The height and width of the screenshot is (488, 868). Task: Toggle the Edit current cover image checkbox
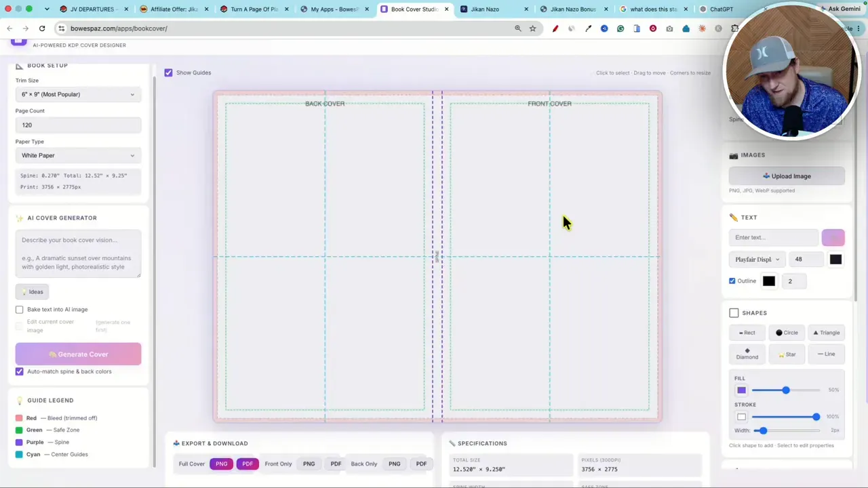coord(20,326)
